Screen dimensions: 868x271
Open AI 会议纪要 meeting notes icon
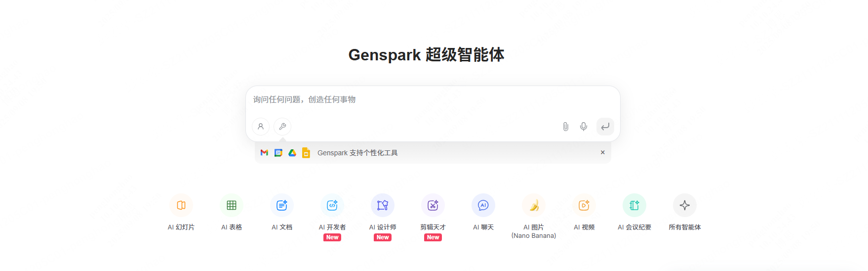[634, 205]
